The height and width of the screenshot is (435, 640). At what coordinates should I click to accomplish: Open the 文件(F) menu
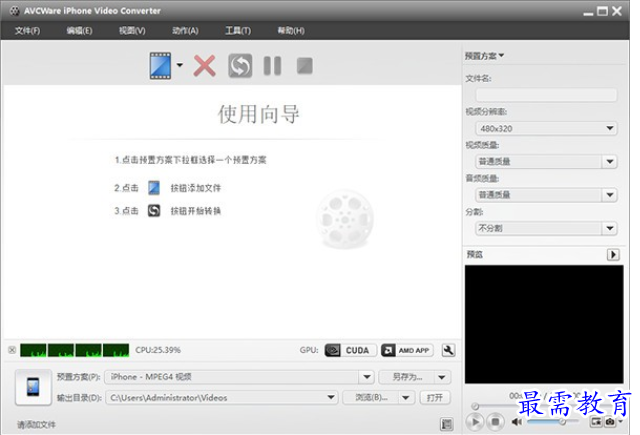[x=27, y=31]
